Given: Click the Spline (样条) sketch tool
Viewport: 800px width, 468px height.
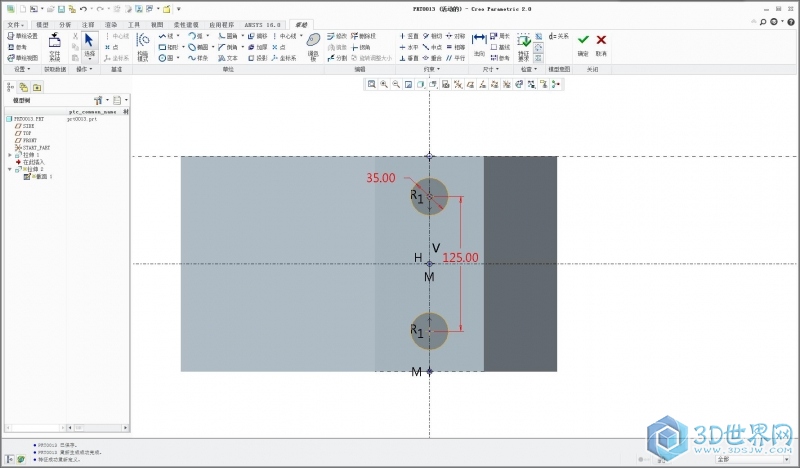Looking at the screenshot, I should click(x=198, y=58).
